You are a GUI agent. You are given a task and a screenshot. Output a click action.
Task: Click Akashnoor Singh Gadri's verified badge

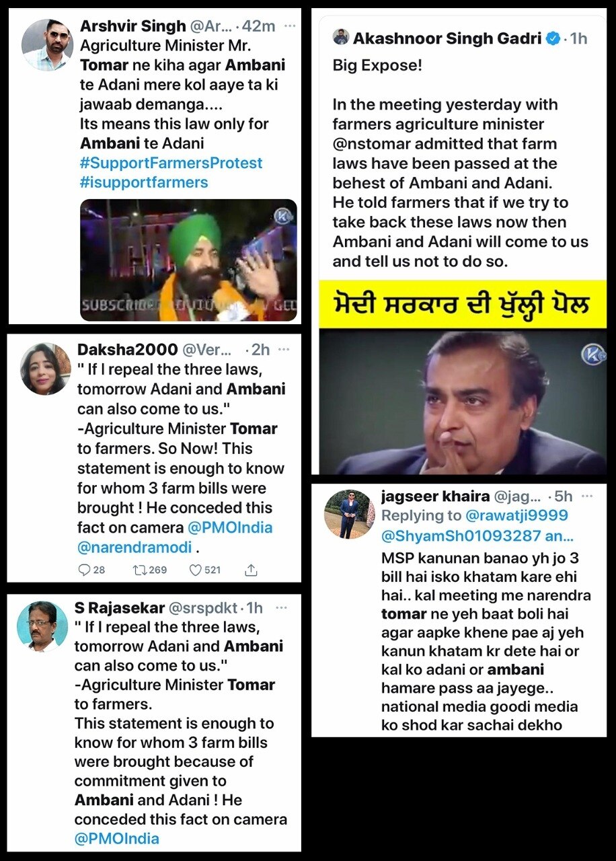coord(553,38)
